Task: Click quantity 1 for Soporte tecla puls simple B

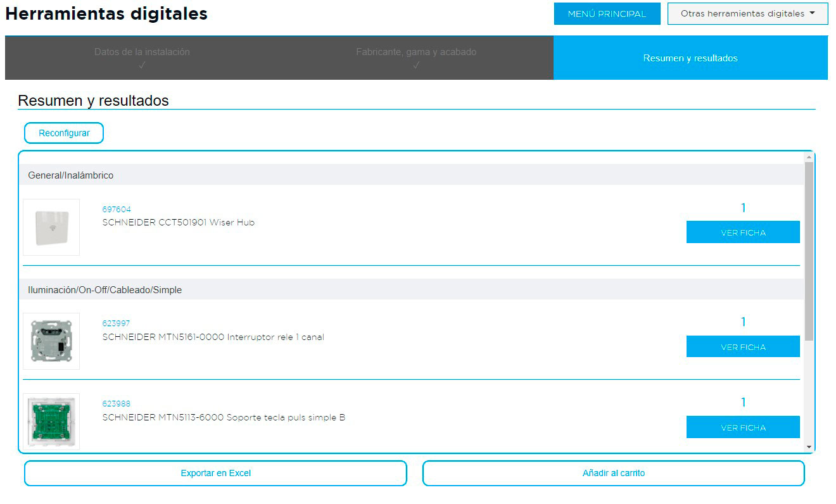Action: (744, 402)
